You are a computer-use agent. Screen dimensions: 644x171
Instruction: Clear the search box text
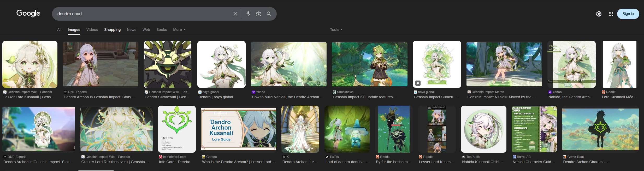[x=235, y=14]
